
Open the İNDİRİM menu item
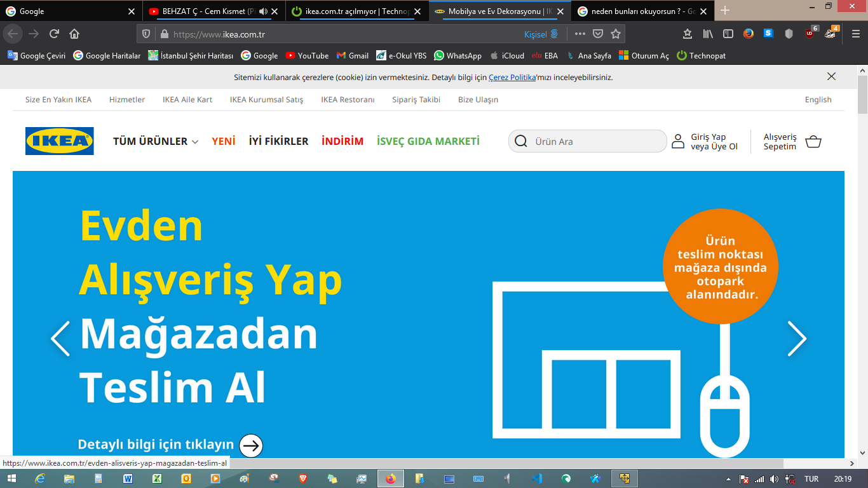[x=342, y=142]
